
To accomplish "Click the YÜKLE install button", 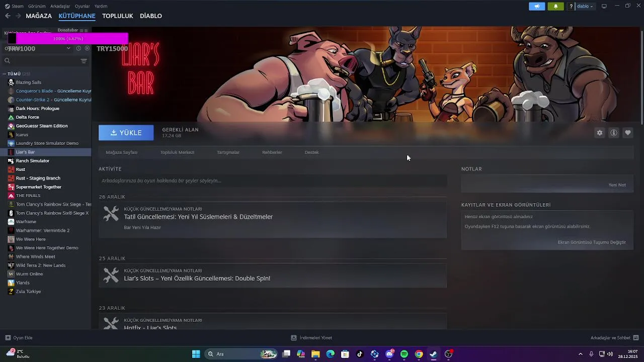I will coord(126,133).
